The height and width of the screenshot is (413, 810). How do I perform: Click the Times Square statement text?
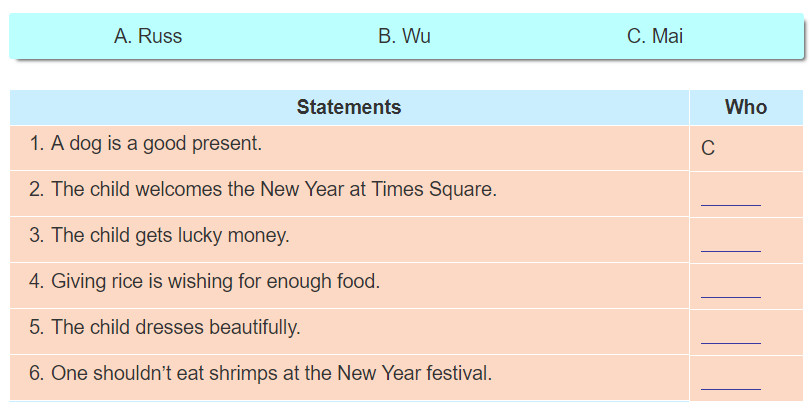263,189
